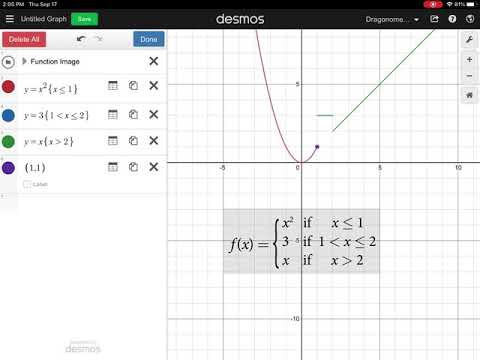480x360 pixels.
Task: Open the help question mark icon
Action: click(452, 19)
